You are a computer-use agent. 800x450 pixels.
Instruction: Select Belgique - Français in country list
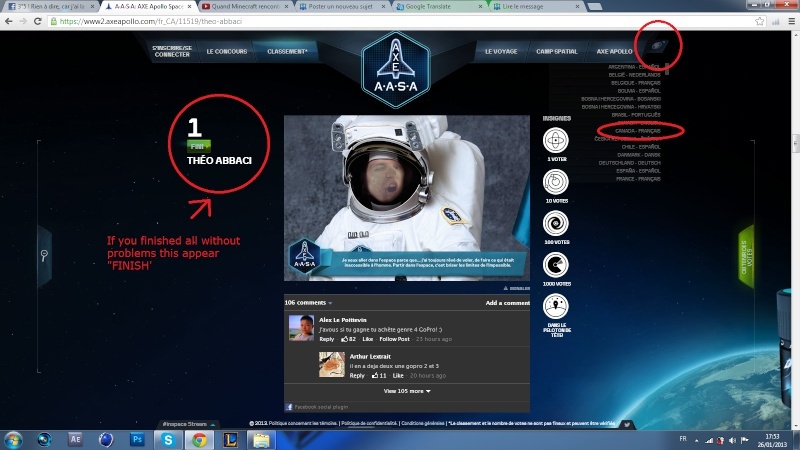pos(635,83)
